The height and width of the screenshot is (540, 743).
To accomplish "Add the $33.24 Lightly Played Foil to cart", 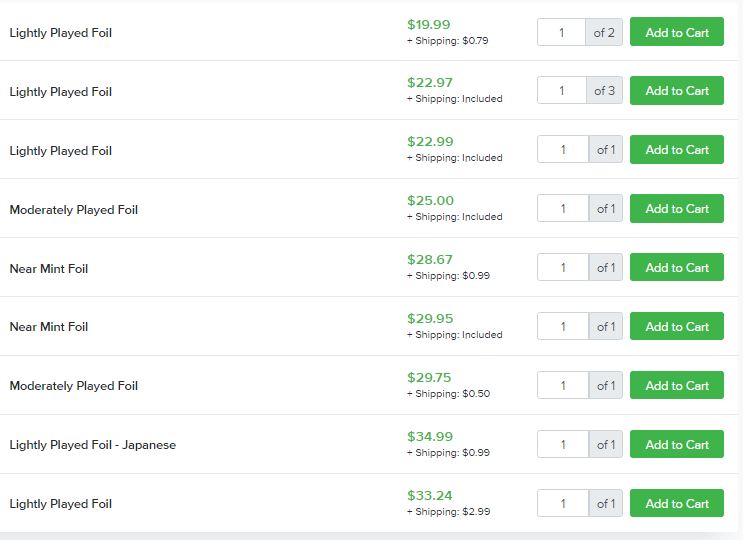I will pos(677,503).
